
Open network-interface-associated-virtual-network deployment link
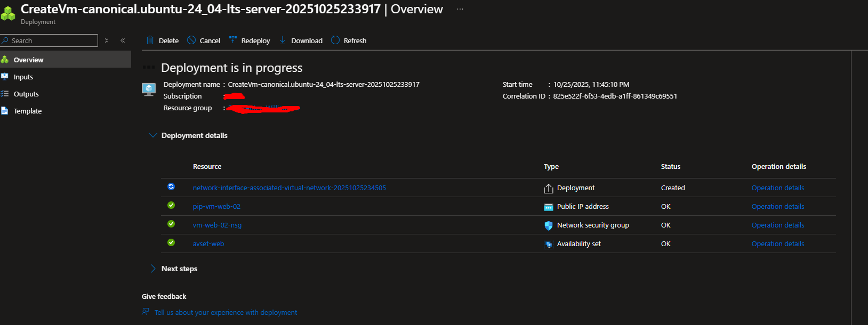click(x=289, y=188)
